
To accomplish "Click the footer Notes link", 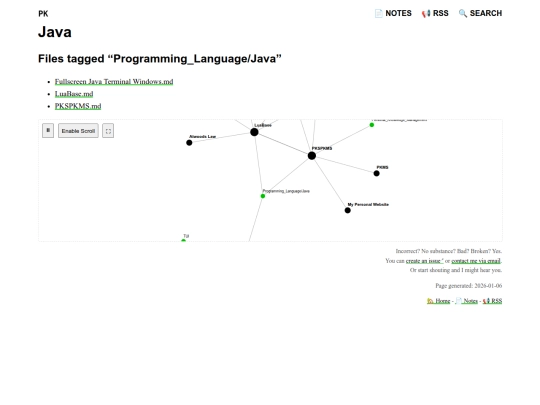I will coord(467,301).
